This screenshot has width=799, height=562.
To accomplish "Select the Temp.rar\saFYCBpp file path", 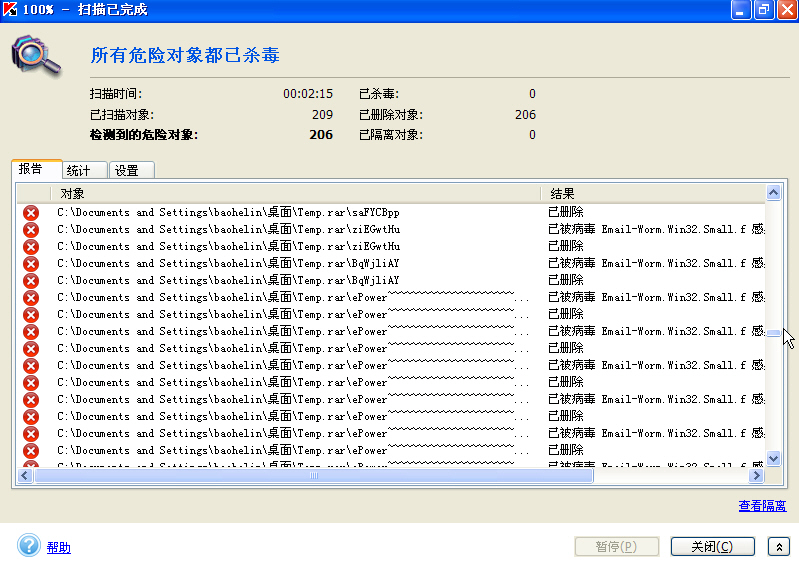I will pyautogui.click(x=228, y=212).
